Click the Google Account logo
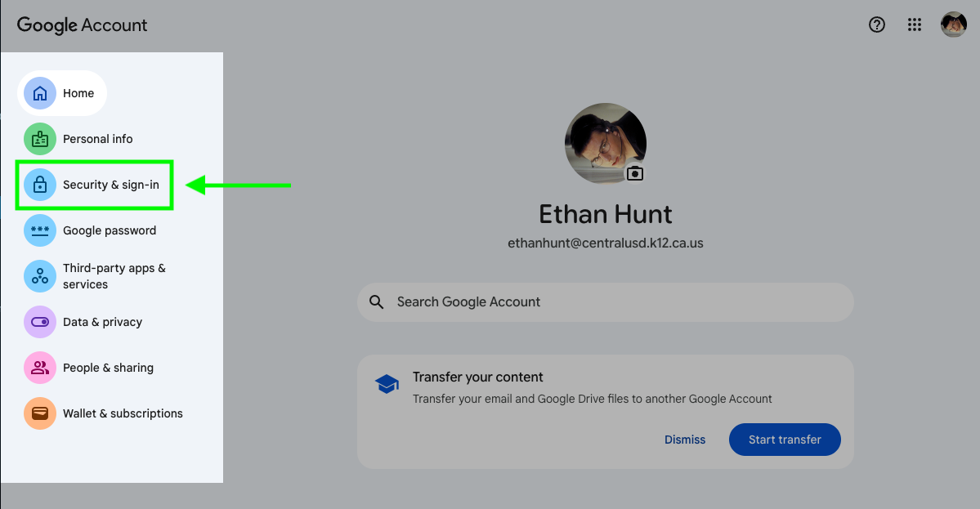Image resolution: width=980 pixels, height=509 pixels. [82, 25]
